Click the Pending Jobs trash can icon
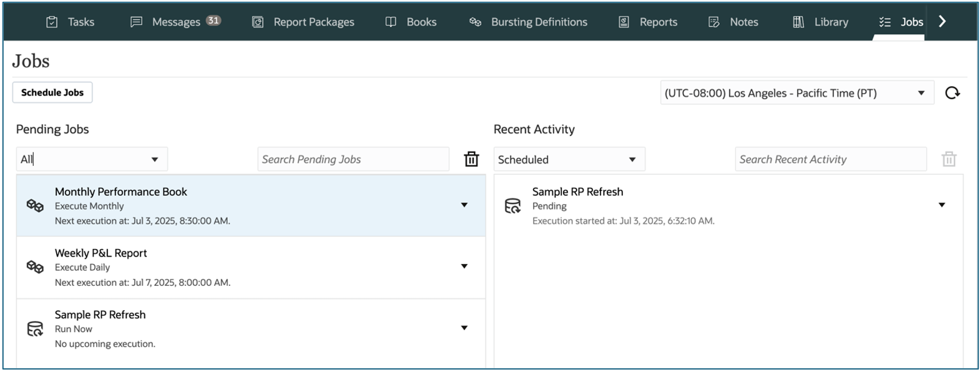The width and height of the screenshot is (980, 370). pyautogui.click(x=471, y=160)
